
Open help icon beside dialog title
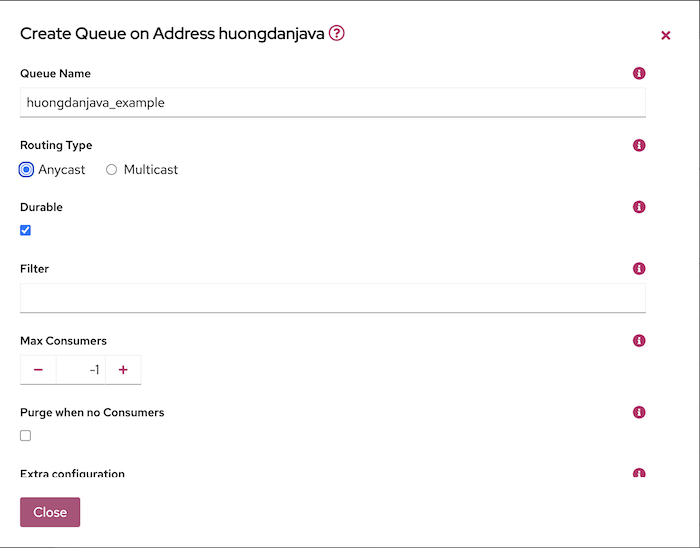[x=337, y=33]
